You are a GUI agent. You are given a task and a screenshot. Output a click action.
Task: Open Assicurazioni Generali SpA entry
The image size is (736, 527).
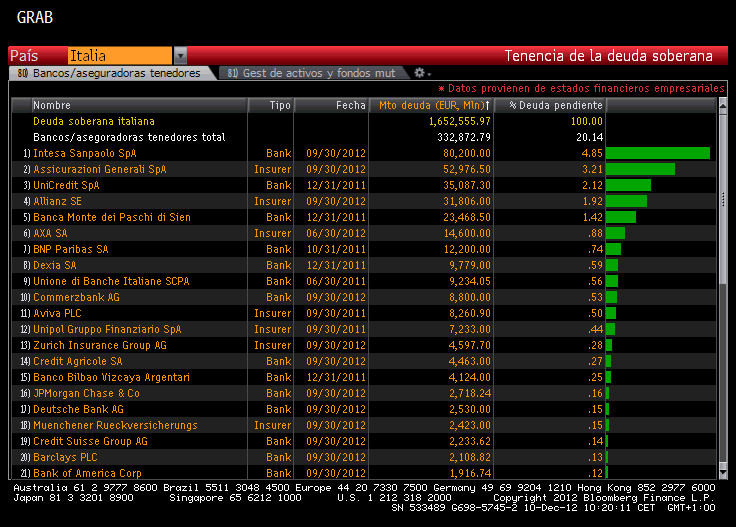pos(100,169)
